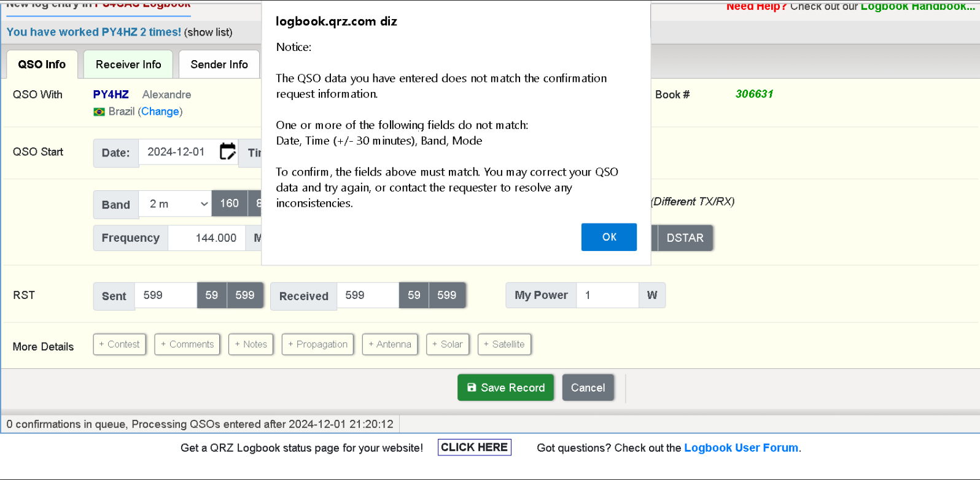The image size is (980, 480).
Task: Open the Sender Info tab
Action: coord(219,64)
